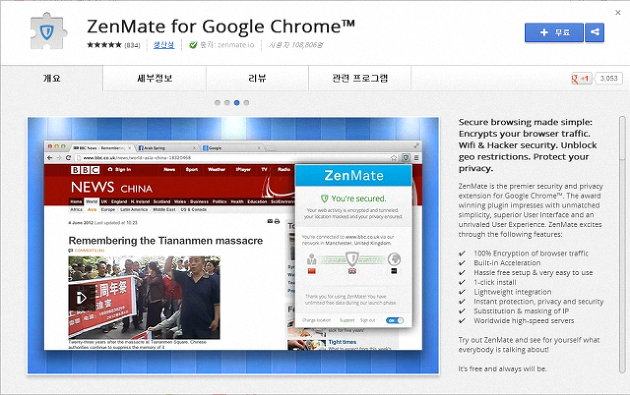The height and width of the screenshot is (395, 630).
Task: Go to the second screenshot carousel dot
Action: click(227, 103)
